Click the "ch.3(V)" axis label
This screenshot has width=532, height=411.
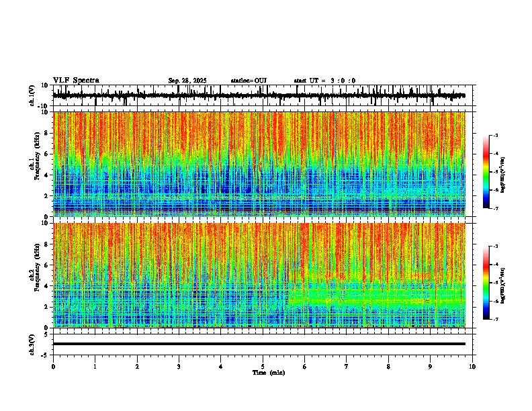click(x=32, y=345)
